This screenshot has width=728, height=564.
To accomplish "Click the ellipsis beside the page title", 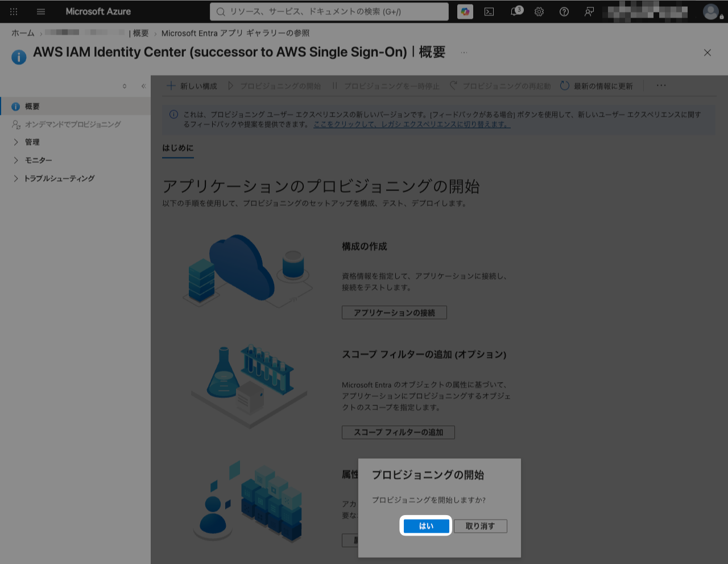I will click(x=464, y=52).
